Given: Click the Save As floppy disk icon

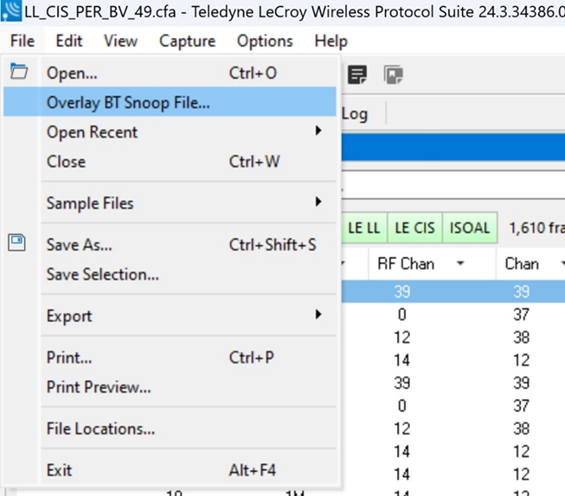Looking at the screenshot, I should coord(17,242).
